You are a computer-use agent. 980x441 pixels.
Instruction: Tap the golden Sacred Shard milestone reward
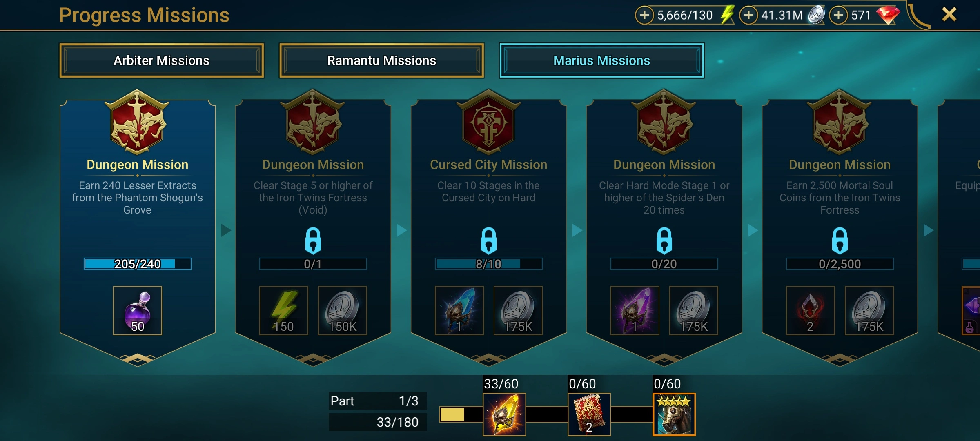coord(504,414)
